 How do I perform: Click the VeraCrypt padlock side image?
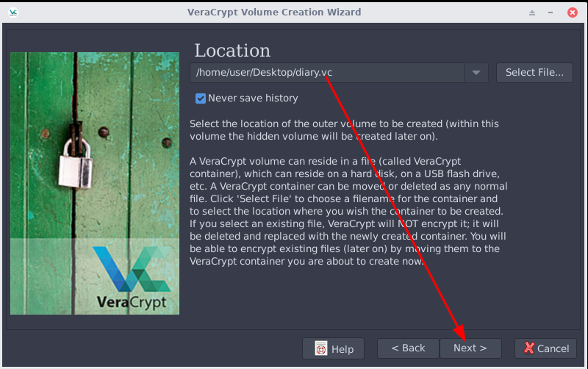click(95, 183)
